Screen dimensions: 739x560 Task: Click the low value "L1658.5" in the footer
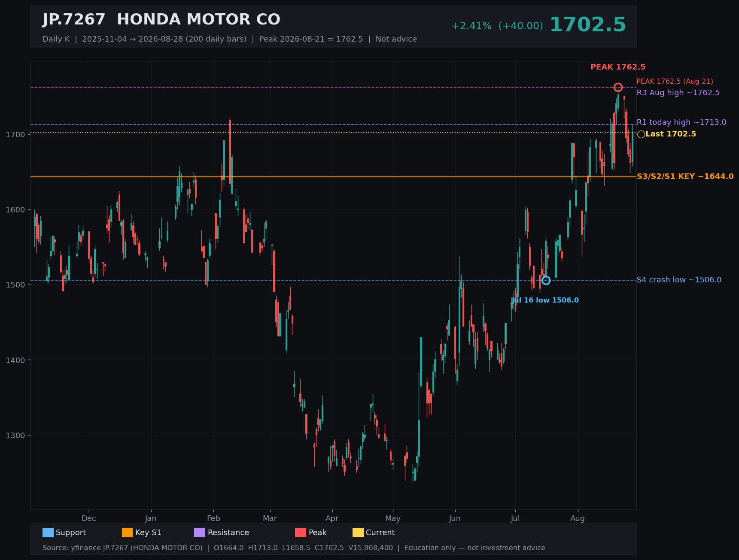tap(296, 548)
